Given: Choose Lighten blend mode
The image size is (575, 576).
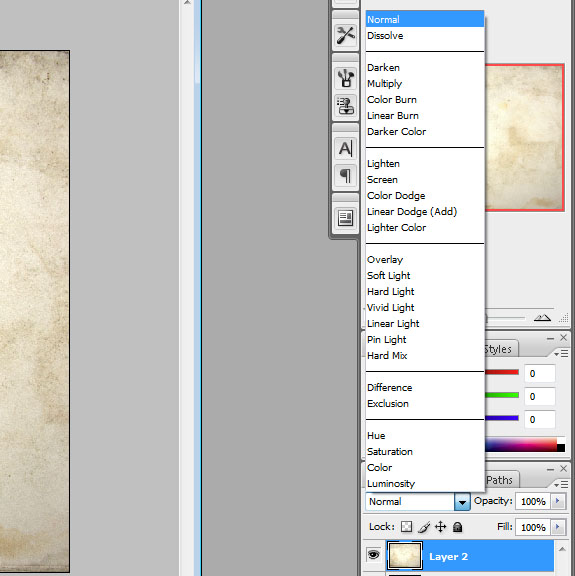Looking at the screenshot, I should (425, 163).
